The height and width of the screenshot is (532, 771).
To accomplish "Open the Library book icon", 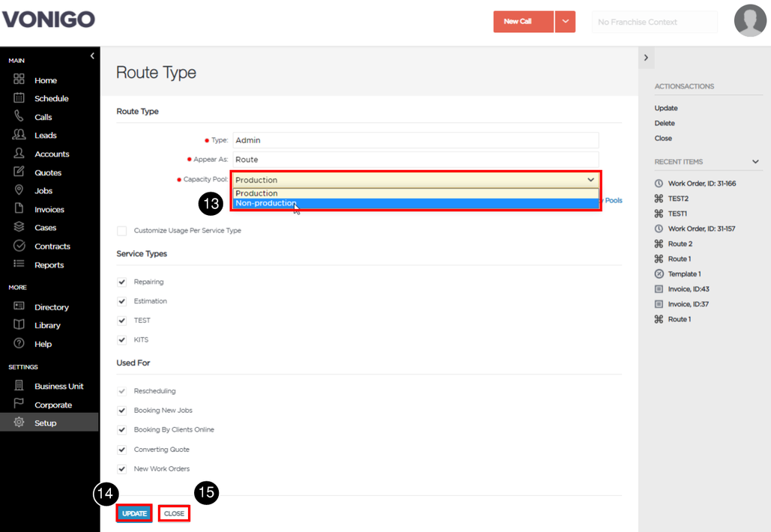I will (19, 324).
